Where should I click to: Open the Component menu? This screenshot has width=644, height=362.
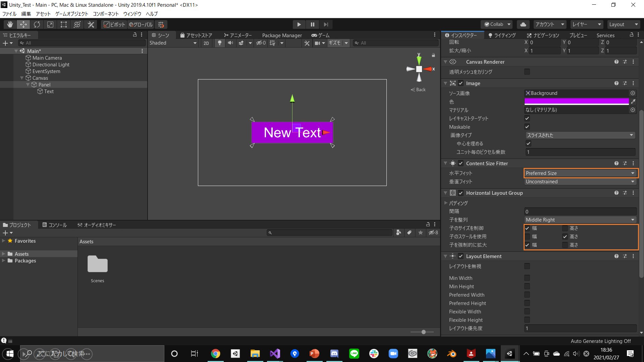point(106,14)
